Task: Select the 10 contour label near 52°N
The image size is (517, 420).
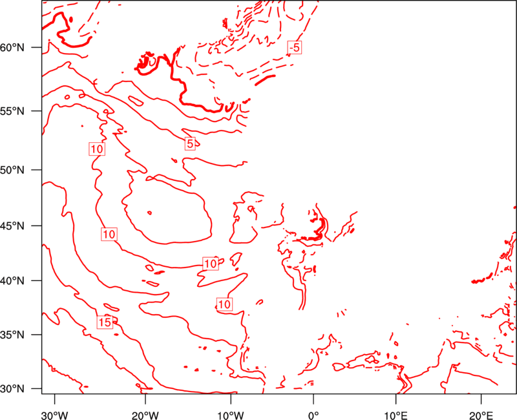Action: tap(97, 149)
